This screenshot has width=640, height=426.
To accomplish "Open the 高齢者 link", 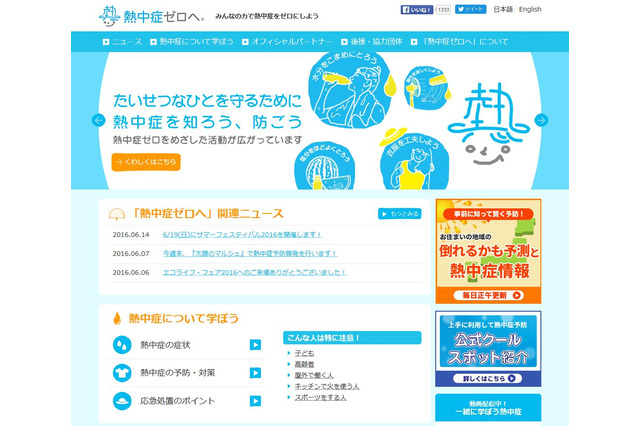I will coord(304,364).
